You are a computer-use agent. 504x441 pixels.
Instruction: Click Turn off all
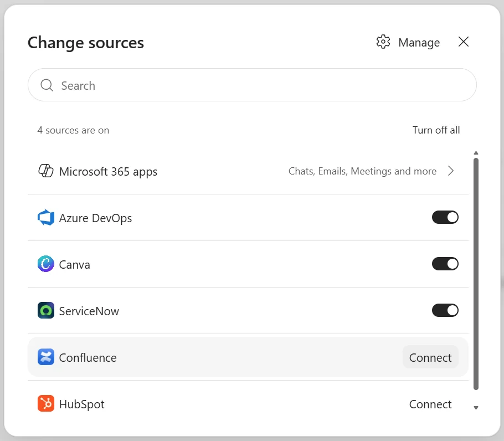tap(436, 130)
